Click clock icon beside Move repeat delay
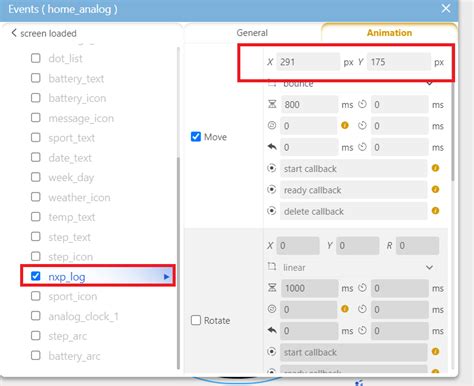 (x=362, y=126)
